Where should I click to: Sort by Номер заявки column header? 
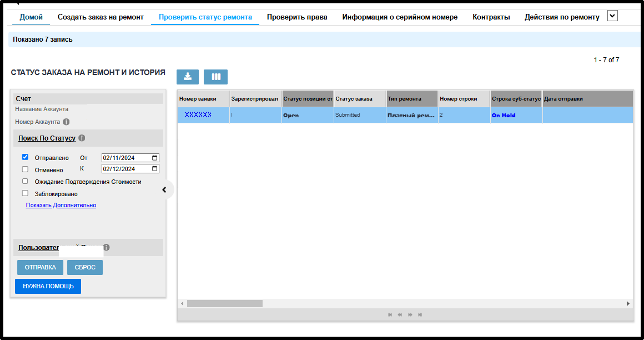[203, 99]
